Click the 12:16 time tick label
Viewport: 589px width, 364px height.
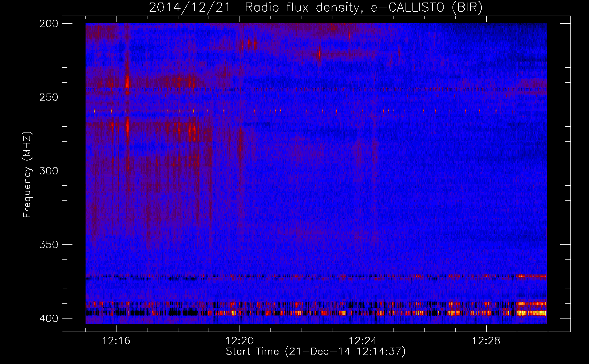click(116, 341)
